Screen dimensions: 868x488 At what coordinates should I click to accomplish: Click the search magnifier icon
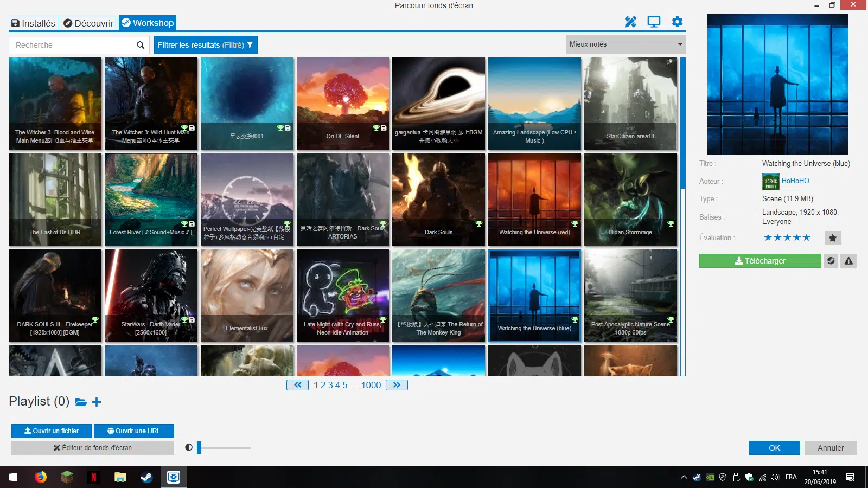pyautogui.click(x=141, y=45)
